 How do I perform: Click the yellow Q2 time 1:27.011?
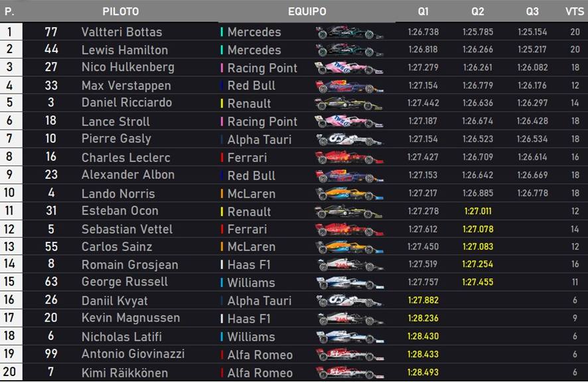(x=478, y=211)
